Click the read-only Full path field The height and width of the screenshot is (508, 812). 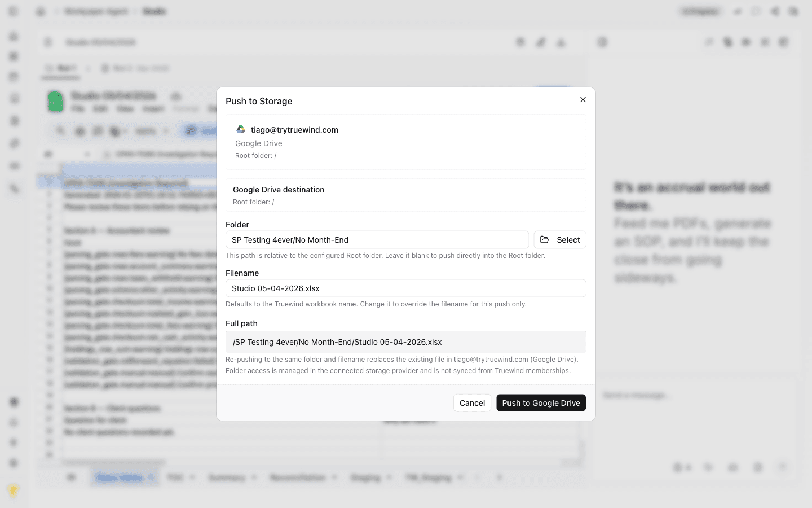click(406, 342)
